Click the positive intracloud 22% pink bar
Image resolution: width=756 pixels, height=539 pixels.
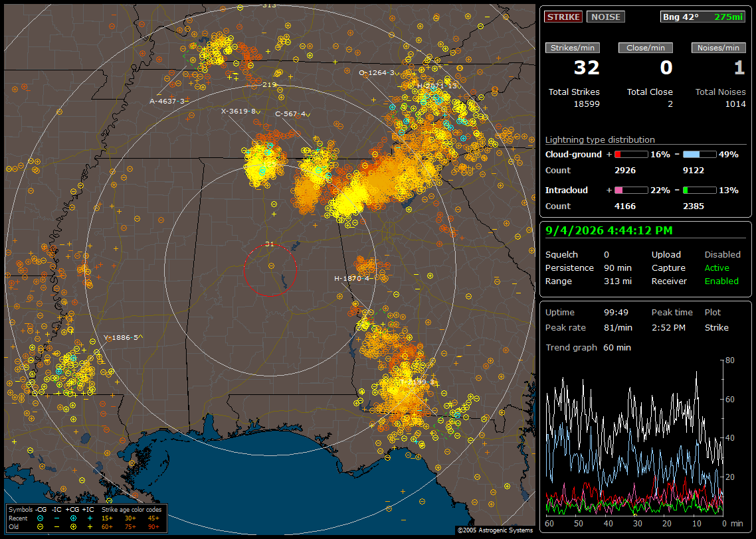click(x=631, y=191)
